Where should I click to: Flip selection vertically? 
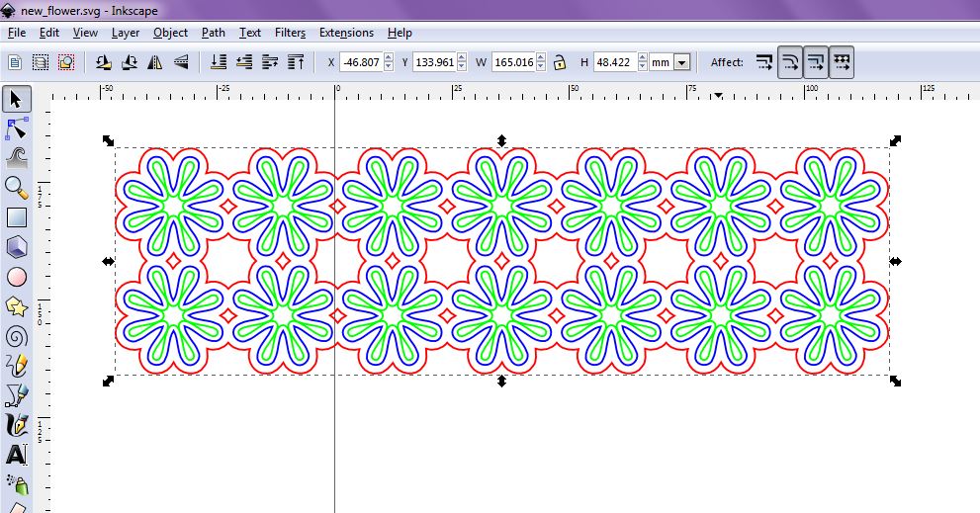181,62
